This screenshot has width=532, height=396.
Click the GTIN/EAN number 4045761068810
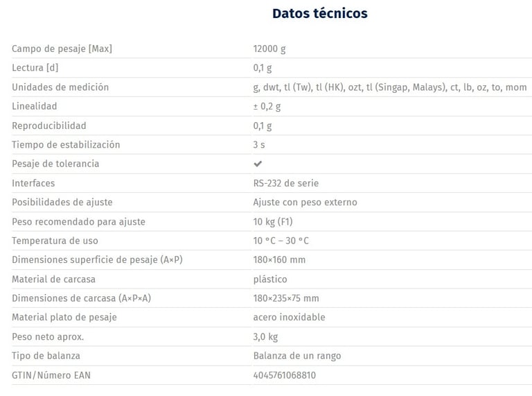click(x=285, y=375)
